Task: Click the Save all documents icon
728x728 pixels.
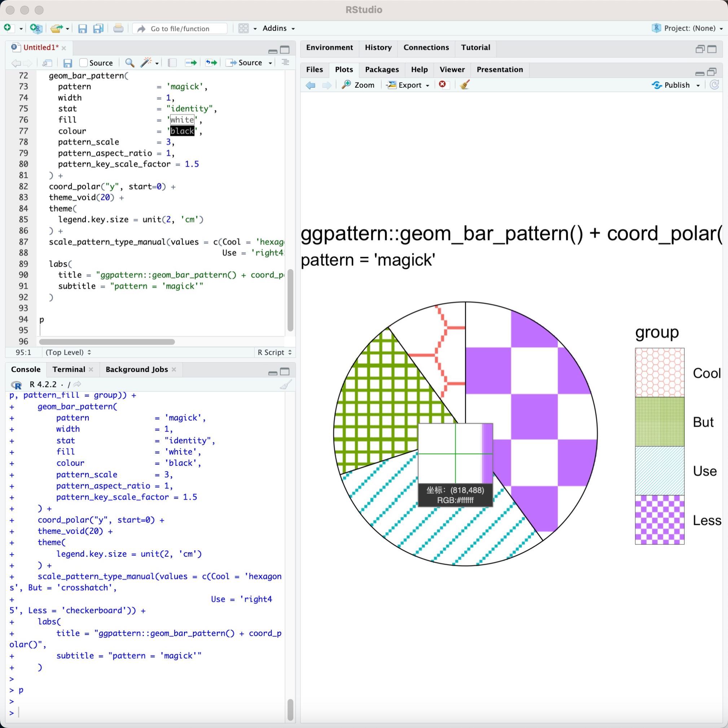Action: [x=98, y=28]
